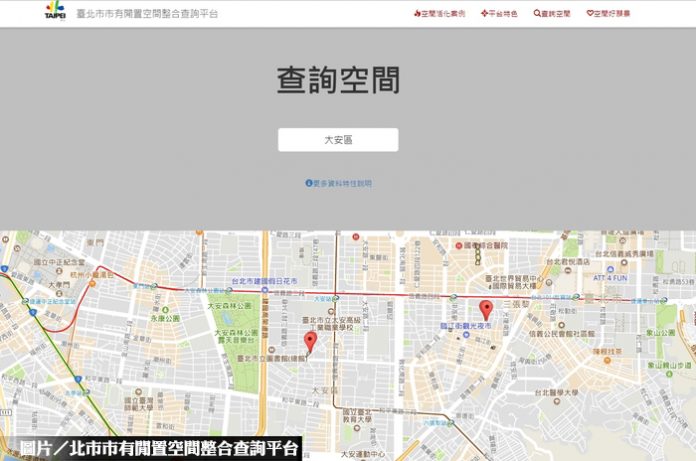This screenshot has height=461, width=696.
Task: Open the 平台特色 menu item
Action: click(499, 14)
